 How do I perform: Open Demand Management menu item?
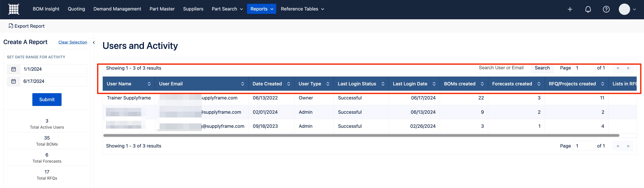click(x=117, y=9)
